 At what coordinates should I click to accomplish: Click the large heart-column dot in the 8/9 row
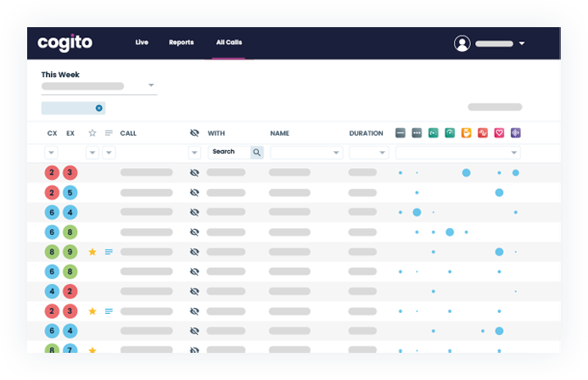pyautogui.click(x=499, y=252)
